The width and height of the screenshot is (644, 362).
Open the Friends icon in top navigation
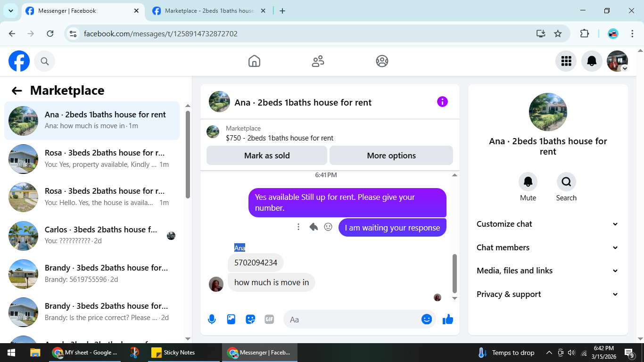click(x=318, y=61)
